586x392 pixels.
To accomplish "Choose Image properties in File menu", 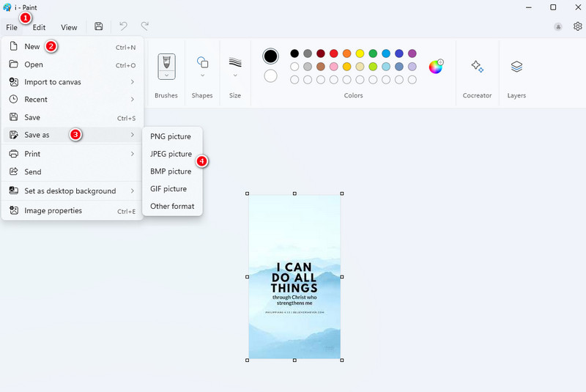I will pos(53,211).
